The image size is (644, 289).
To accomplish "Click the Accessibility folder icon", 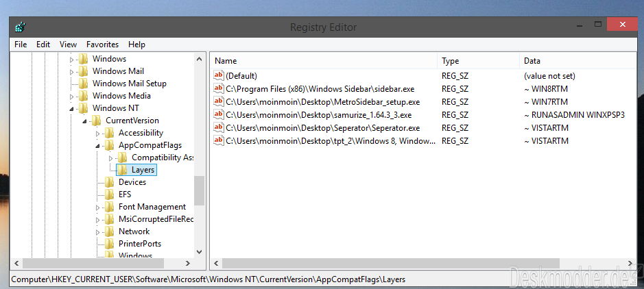I will click(x=110, y=133).
